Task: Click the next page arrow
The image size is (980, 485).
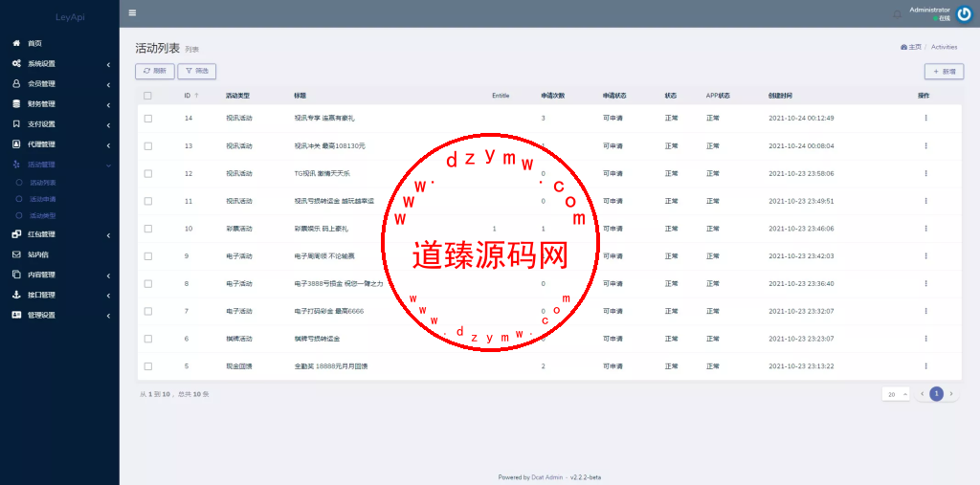Action: click(951, 394)
